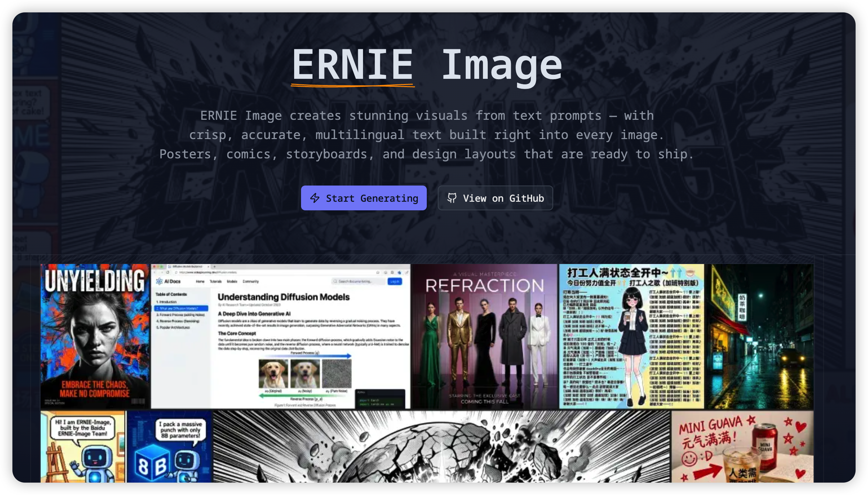This screenshot has height=495, width=868.
Task: Click the Log in button in the AI Docs screenshot
Action: click(x=395, y=282)
